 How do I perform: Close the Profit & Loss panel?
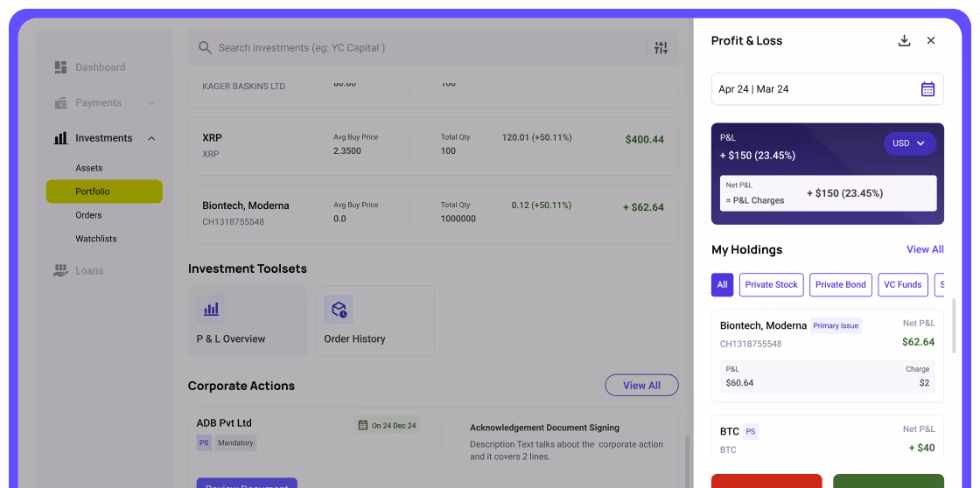click(931, 40)
